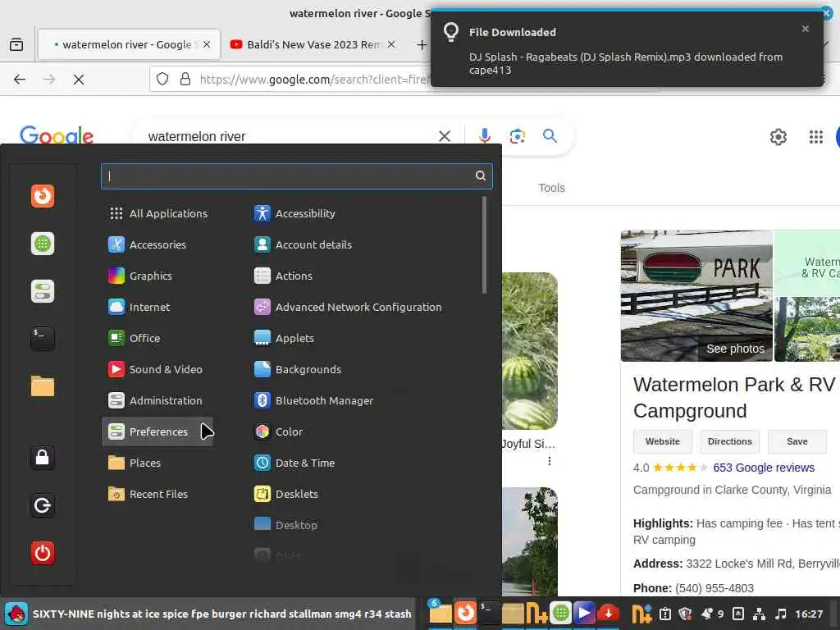The width and height of the screenshot is (840, 630).
Task: Click the site padlock in address bar
Action: point(185,80)
